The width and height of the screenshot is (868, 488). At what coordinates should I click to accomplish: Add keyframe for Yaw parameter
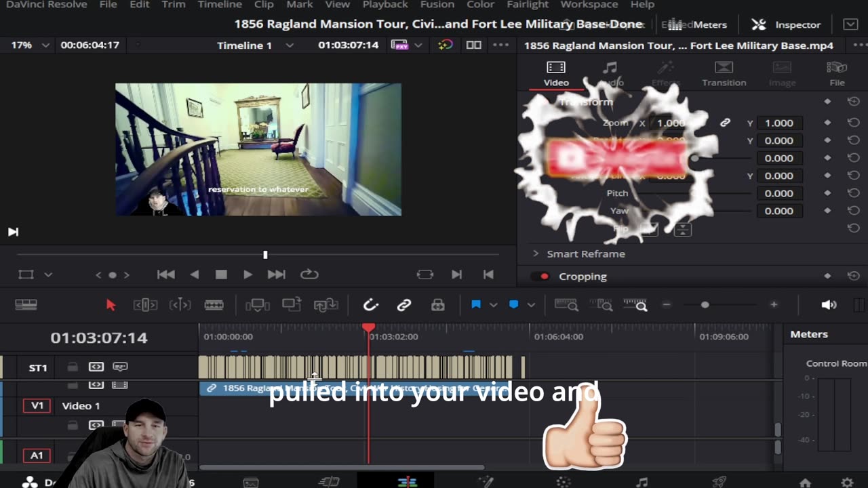tap(827, 211)
